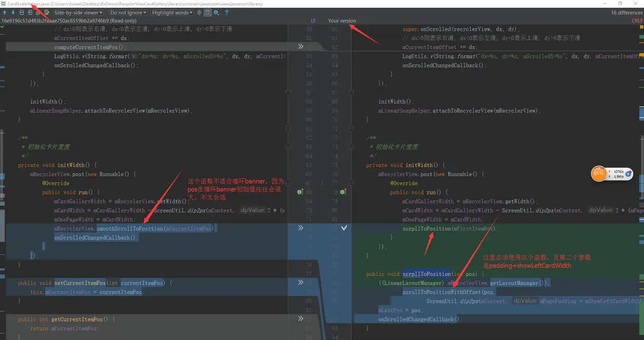The height and width of the screenshot is (340, 644).
Task: Click right pane mLastPos = pos; line
Action: [x=401, y=310]
